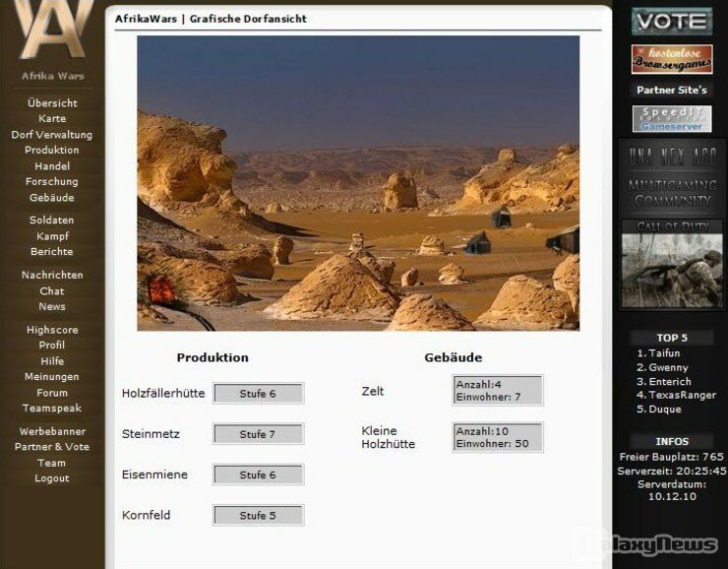Click the Steinmetz Stufe 7 button
The height and width of the screenshot is (569, 728).
(x=258, y=434)
